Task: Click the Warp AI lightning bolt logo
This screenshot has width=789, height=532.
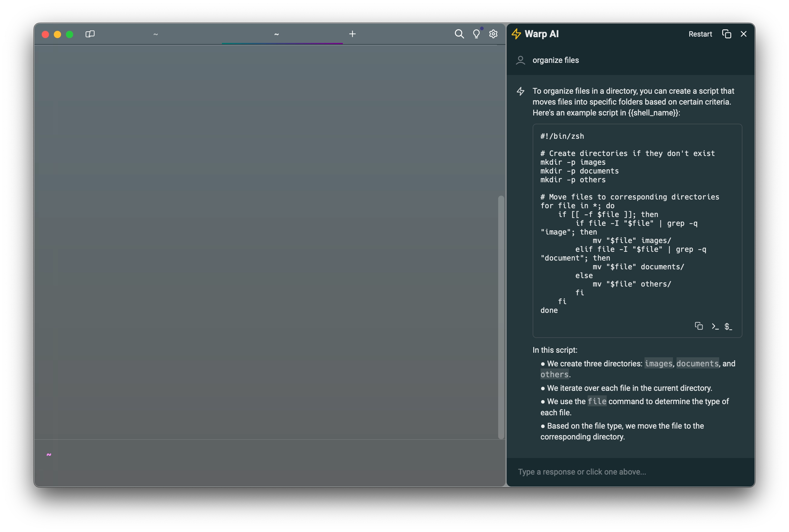Action: [x=516, y=34]
